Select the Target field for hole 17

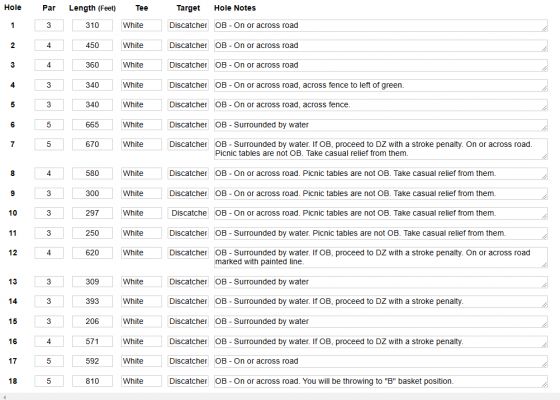pos(188,361)
